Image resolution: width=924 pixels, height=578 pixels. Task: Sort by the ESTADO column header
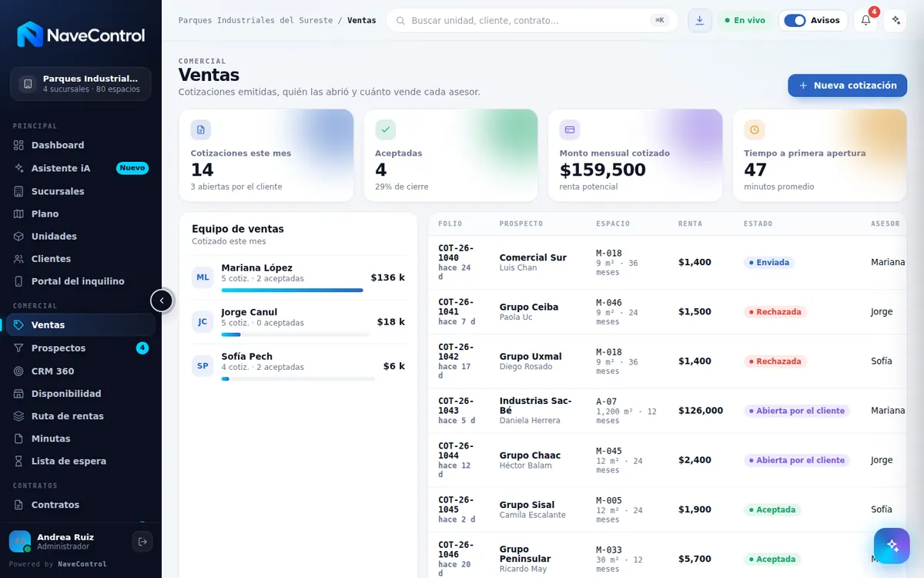(x=758, y=223)
